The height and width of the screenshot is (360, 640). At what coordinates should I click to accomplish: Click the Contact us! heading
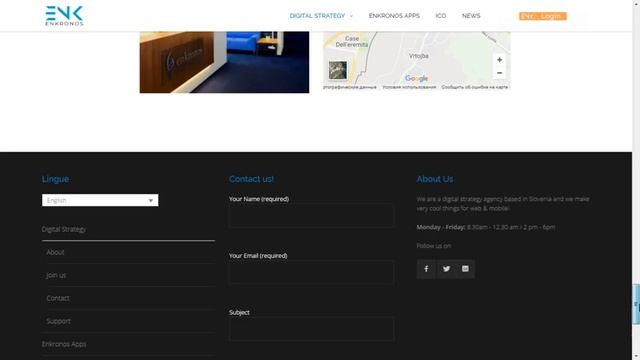click(251, 179)
